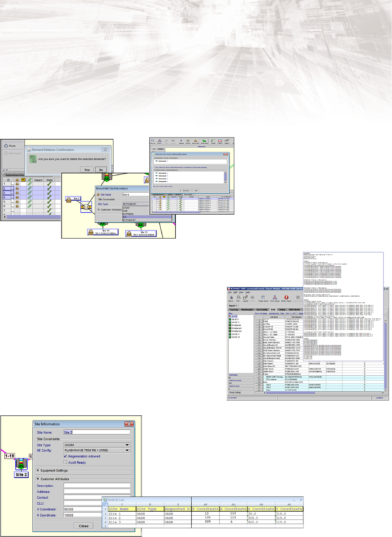
Task: Switch to the Wavelengths tab
Action: 247,309
